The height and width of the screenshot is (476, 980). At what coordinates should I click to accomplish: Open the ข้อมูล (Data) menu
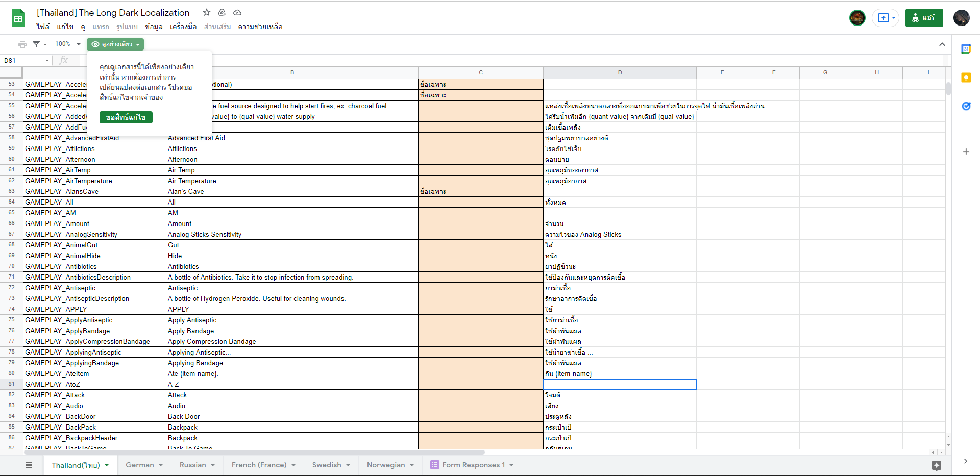tap(154, 27)
